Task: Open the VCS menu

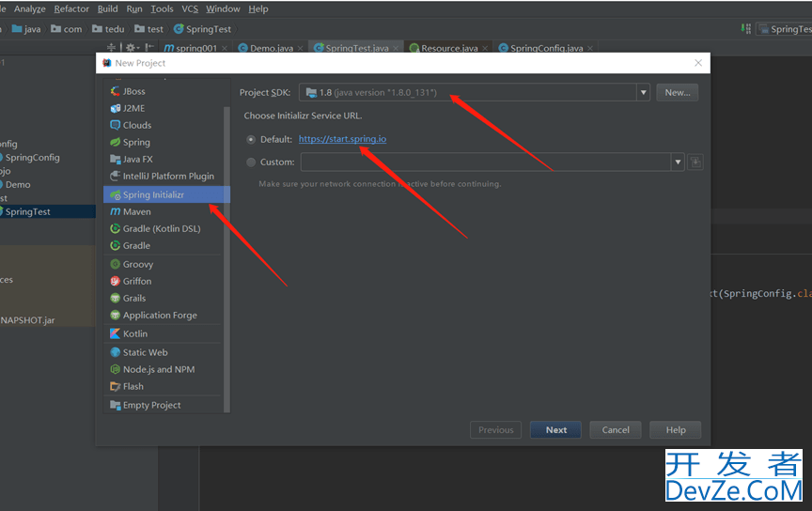Action: click(x=190, y=8)
